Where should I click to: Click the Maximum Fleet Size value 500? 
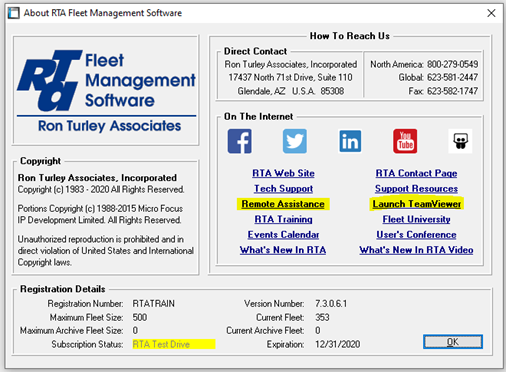[x=140, y=317]
